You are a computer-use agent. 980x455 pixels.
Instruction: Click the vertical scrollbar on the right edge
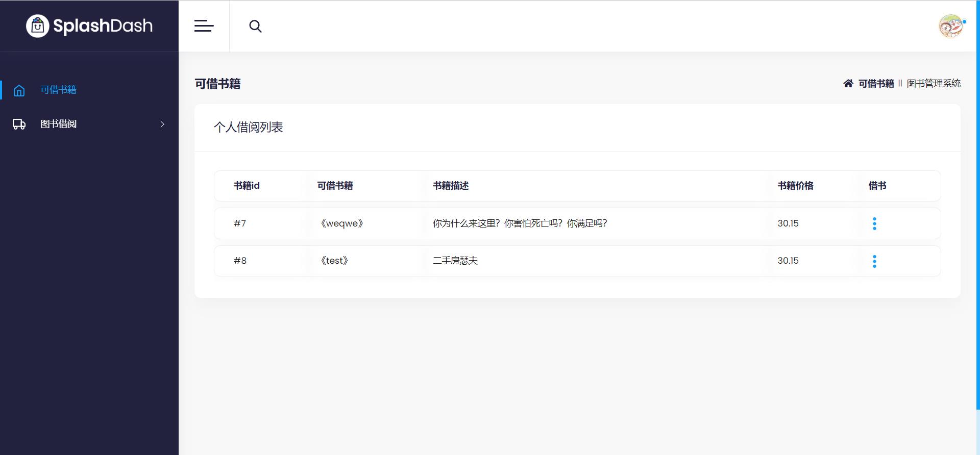(x=978, y=204)
